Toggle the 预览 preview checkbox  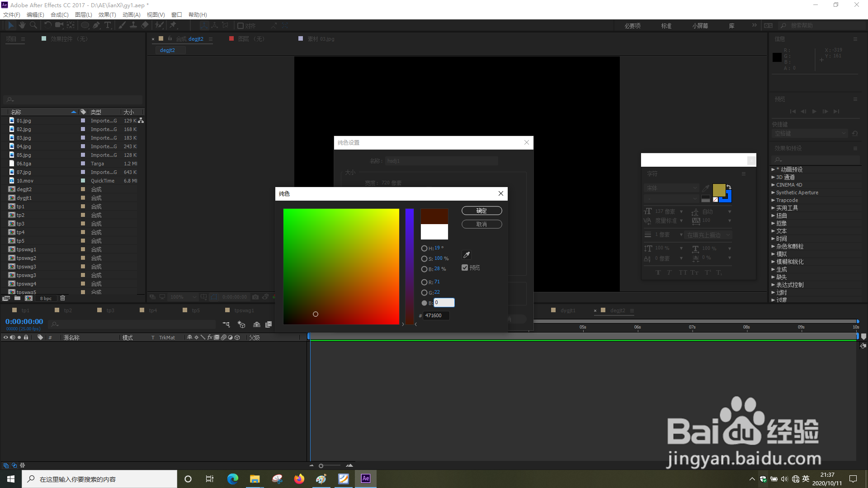pos(465,267)
